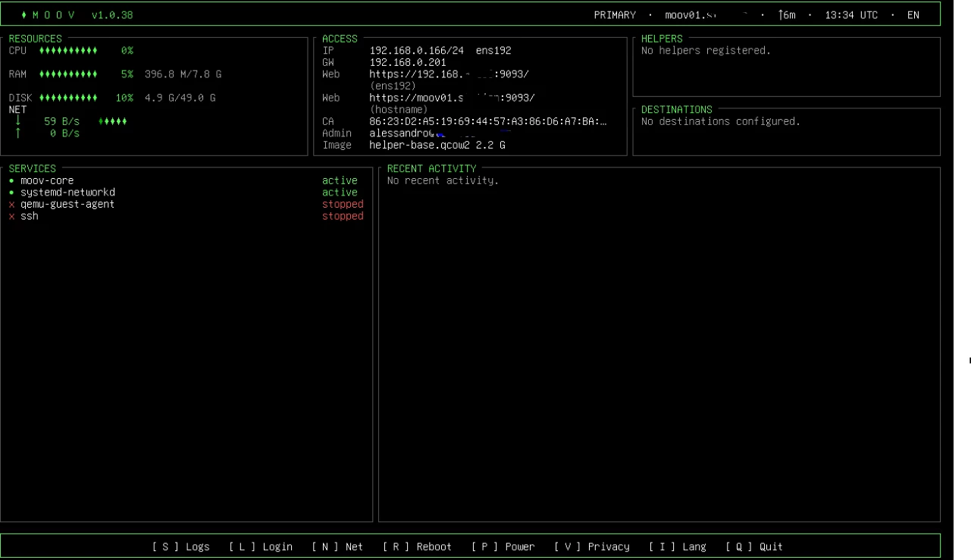971x560 pixels.
Task: Click the EN language indicator
Action: tap(913, 15)
